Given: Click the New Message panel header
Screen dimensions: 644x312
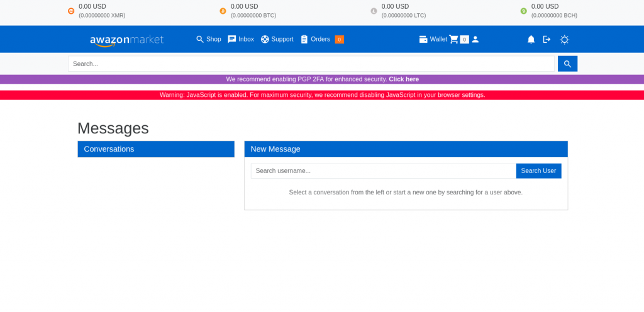Looking at the screenshot, I should point(406,149).
